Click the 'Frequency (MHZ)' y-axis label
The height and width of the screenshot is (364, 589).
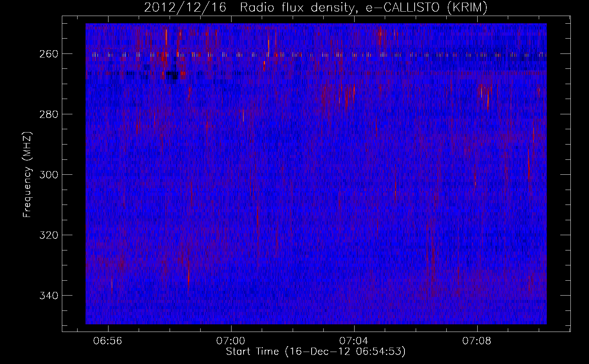(x=28, y=174)
